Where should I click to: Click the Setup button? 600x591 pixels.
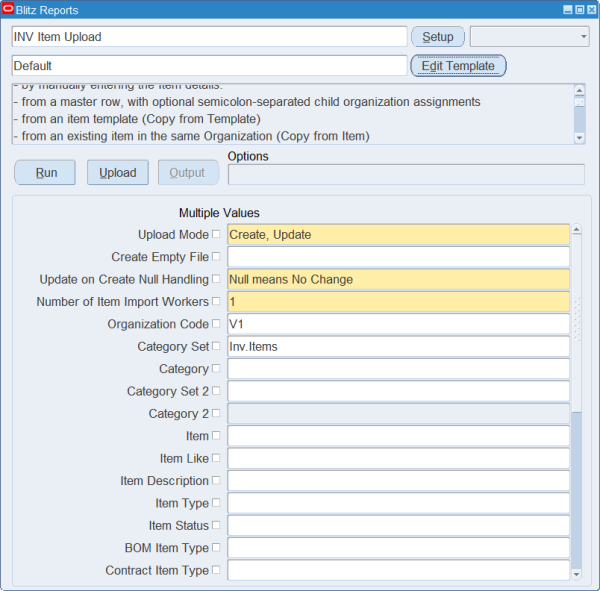point(437,37)
